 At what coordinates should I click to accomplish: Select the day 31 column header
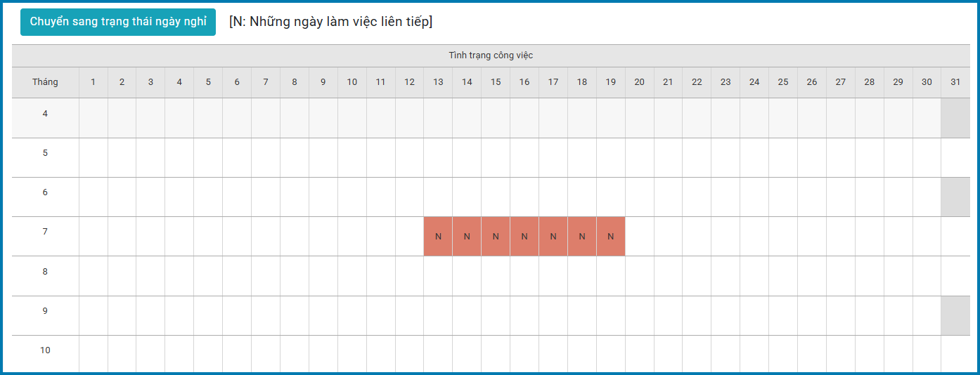click(955, 82)
